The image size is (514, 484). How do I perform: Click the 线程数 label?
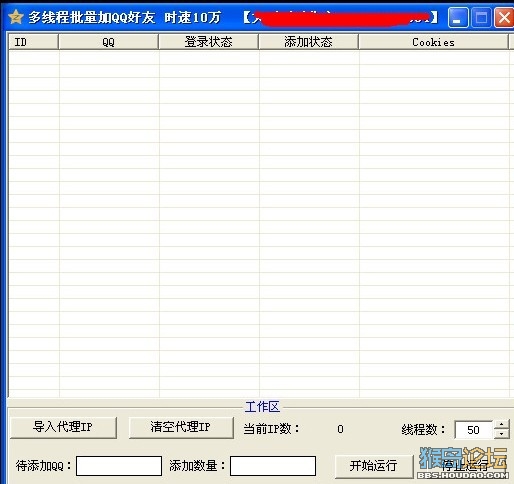coord(423,429)
